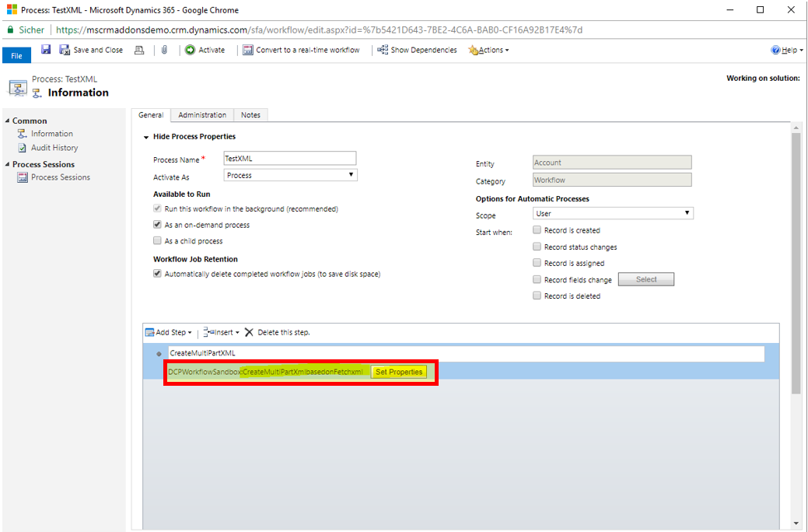Click the Set Properties button
Image resolution: width=808 pixels, height=532 pixels.
(399, 372)
